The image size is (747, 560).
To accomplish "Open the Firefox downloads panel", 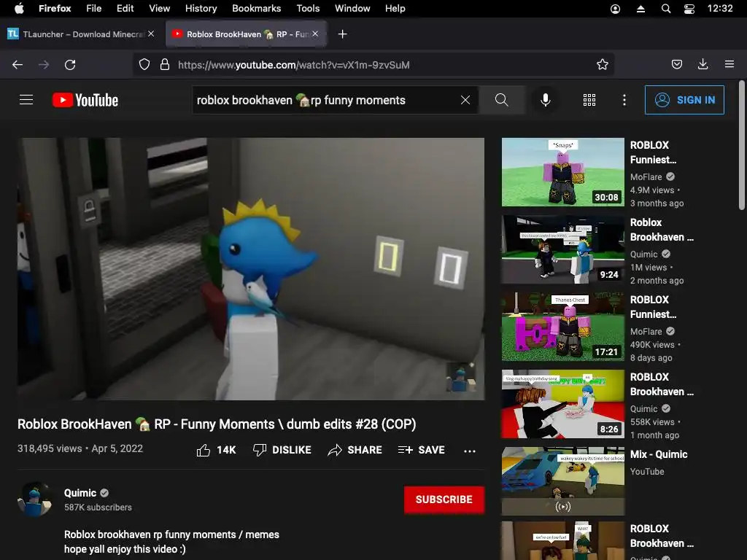I will (703, 64).
